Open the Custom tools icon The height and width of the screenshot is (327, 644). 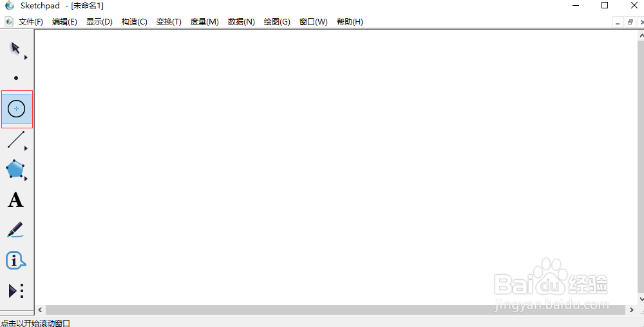[16, 291]
